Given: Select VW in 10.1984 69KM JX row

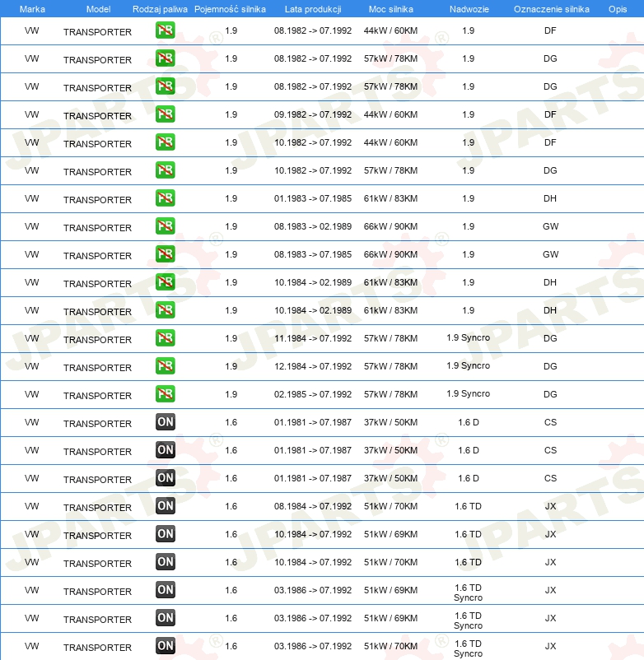Looking at the screenshot, I should (31, 534).
